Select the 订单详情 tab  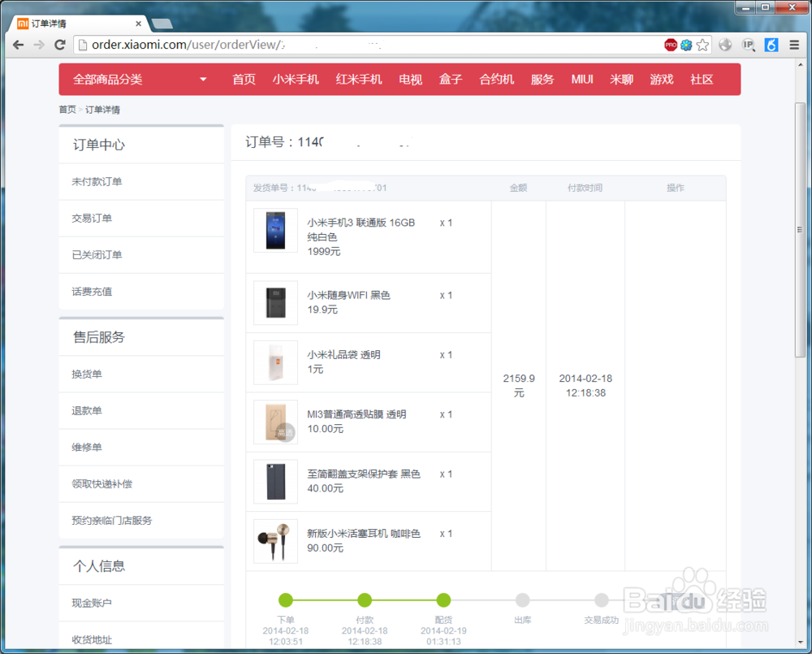point(78,24)
